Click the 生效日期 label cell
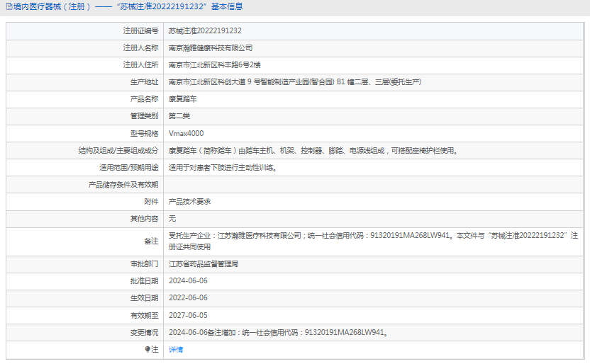This screenshot has height=364, width=590. point(84,298)
